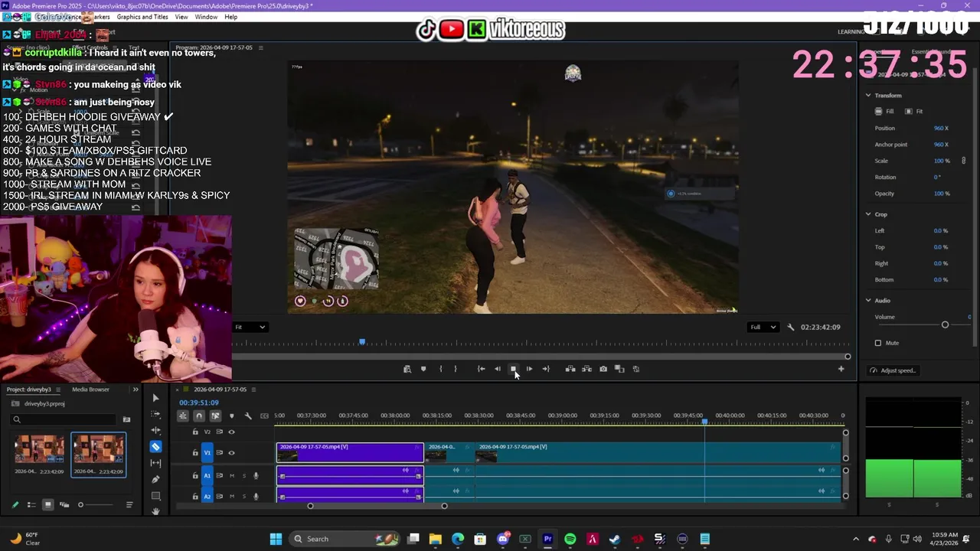
Task: Enable voice-over record on A1
Action: coord(256,476)
